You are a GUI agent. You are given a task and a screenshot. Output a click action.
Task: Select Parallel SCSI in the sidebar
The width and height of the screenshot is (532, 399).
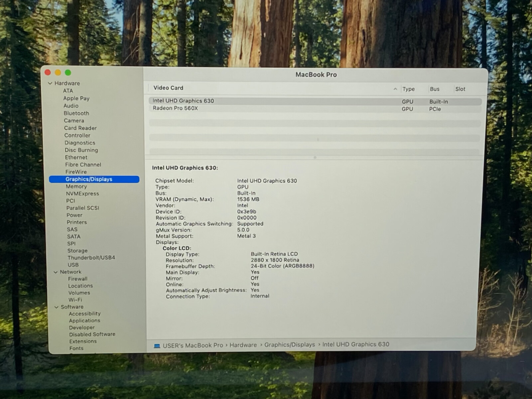(x=82, y=208)
